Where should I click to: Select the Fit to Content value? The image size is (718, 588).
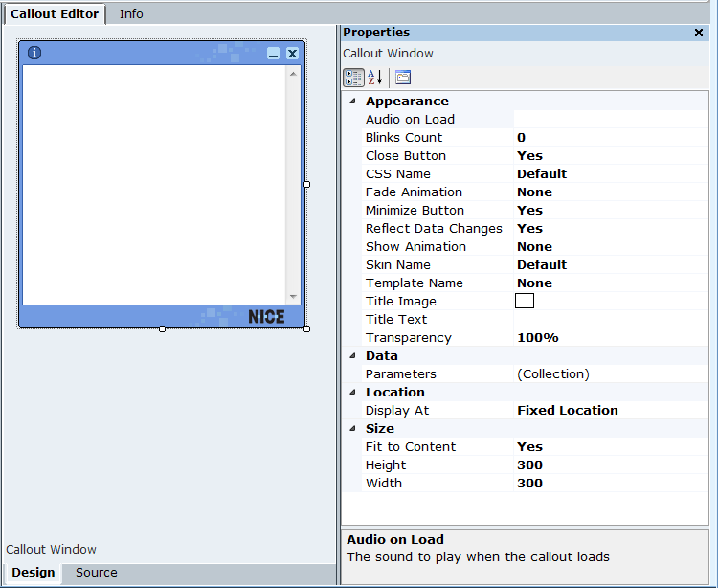[x=529, y=447]
